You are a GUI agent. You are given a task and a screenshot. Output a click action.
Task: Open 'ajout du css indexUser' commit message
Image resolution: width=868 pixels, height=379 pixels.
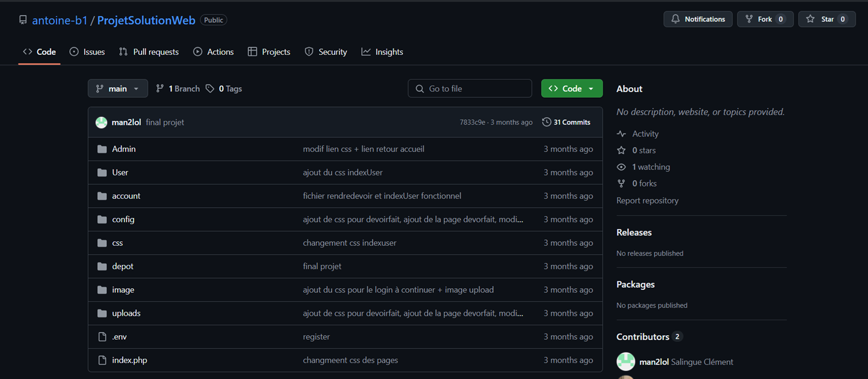tap(343, 172)
